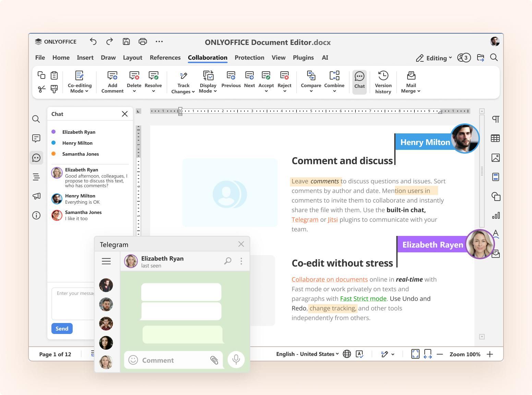Expand the Resolve comments dropdown

153,91
